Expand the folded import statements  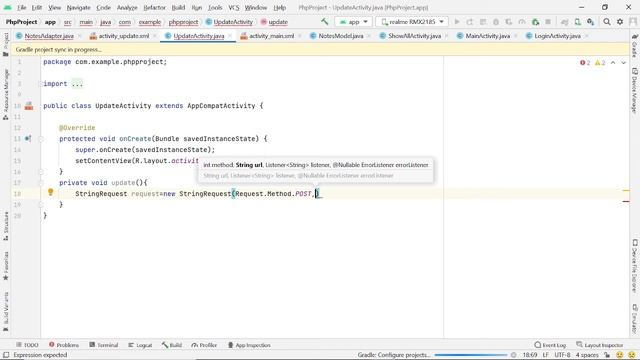click(77, 84)
